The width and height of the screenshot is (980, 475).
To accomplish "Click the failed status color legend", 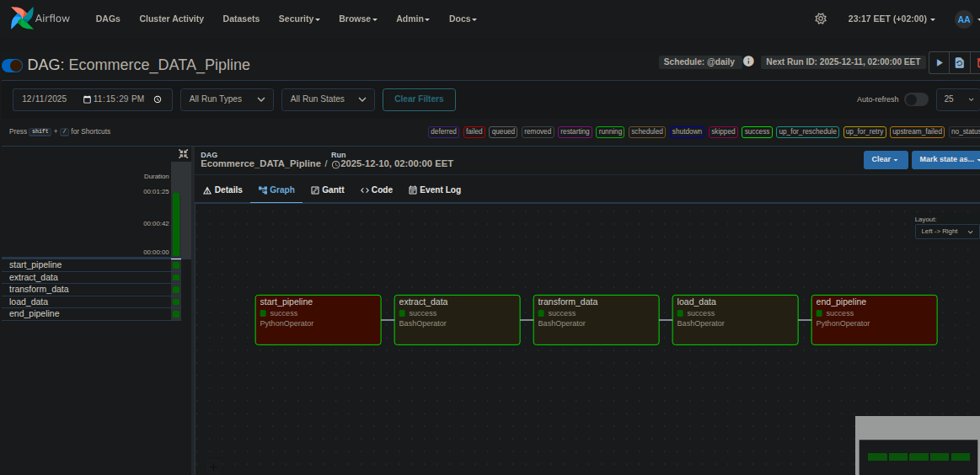I will pos(474,131).
